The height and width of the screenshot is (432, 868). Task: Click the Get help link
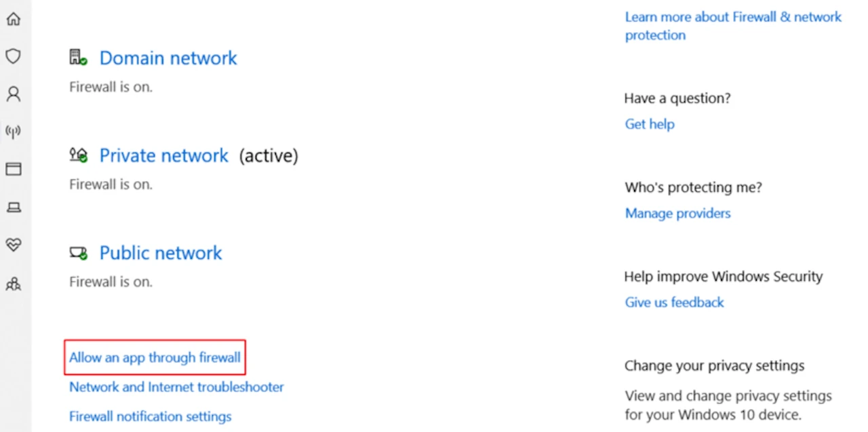tap(650, 124)
